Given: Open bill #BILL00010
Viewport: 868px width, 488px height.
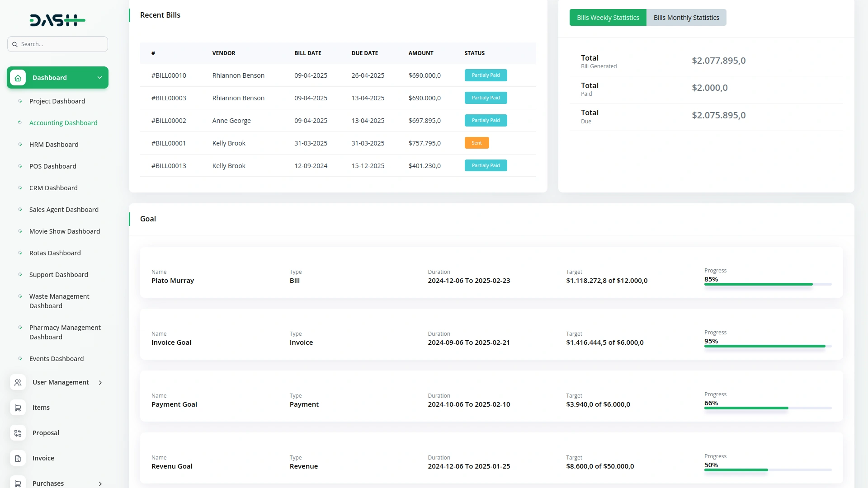Looking at the screenshot, I should (x=169, y=75).
